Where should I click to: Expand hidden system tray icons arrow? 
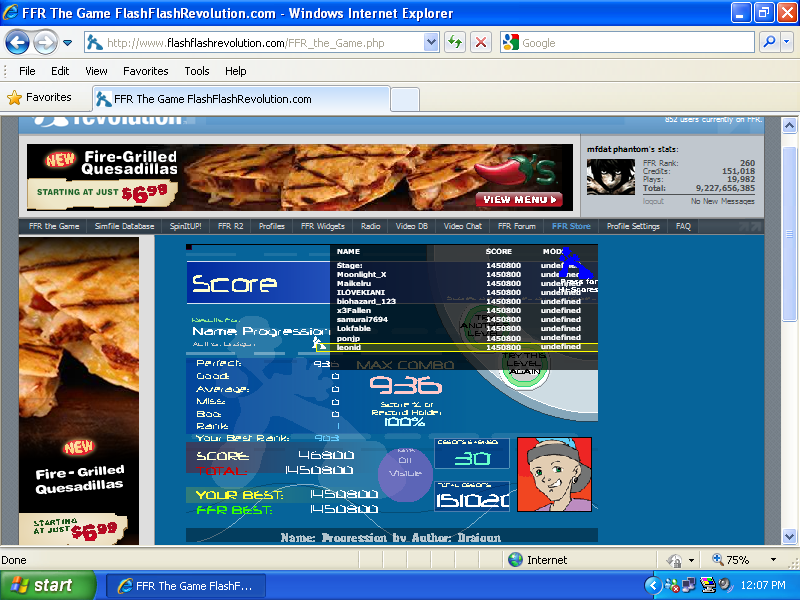coord(653,585)
